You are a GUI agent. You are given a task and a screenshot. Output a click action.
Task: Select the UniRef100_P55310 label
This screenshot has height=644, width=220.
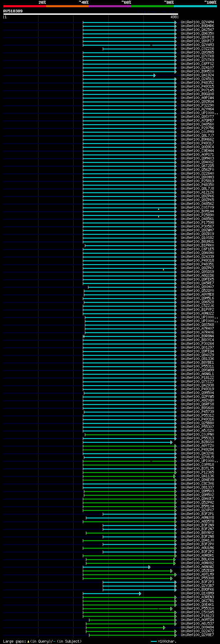(x=197, y=609)
